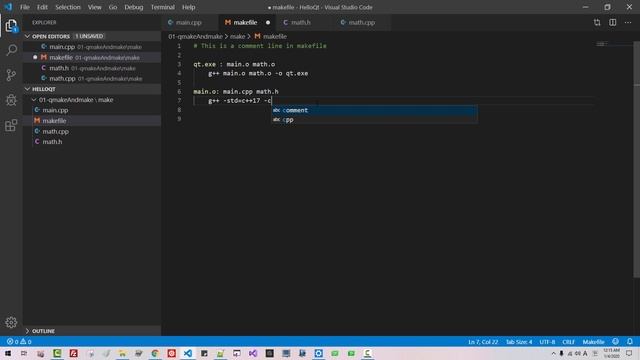Open the Source Control view

pos(11,75)
